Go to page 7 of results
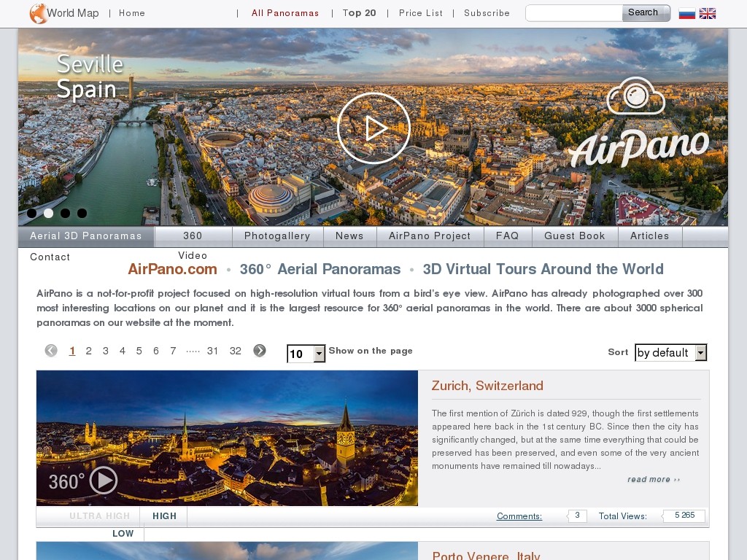Viewport: 747px width, 560px height. click(173, 351)
